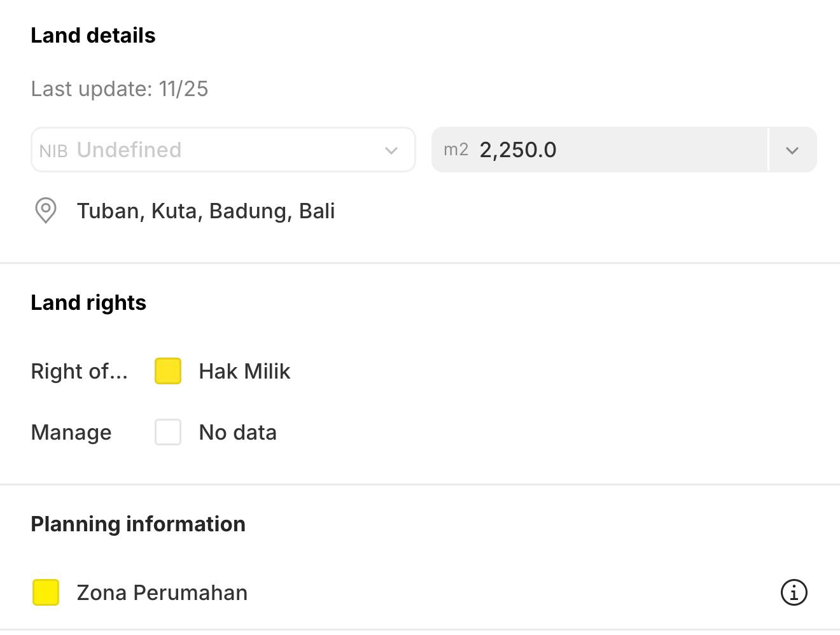Toggle the Manage No data checkbox
The width and height of the screenshot is (840, 635).
[x=168, y=432]
